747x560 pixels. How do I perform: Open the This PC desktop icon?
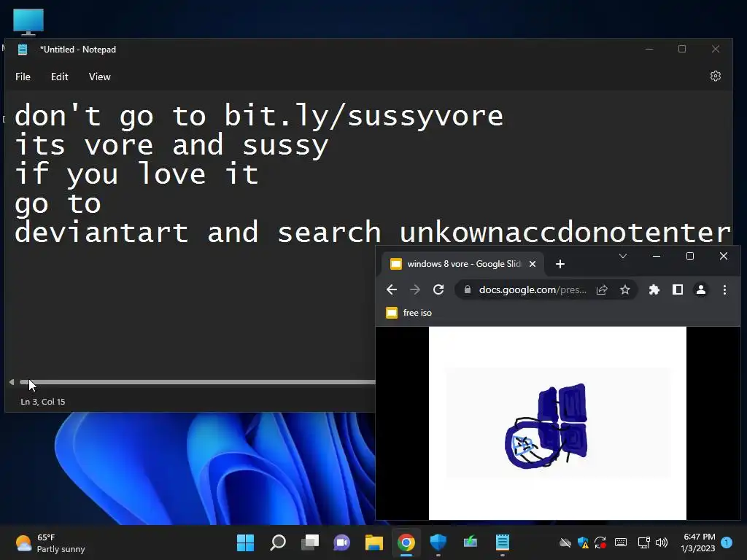28,22
